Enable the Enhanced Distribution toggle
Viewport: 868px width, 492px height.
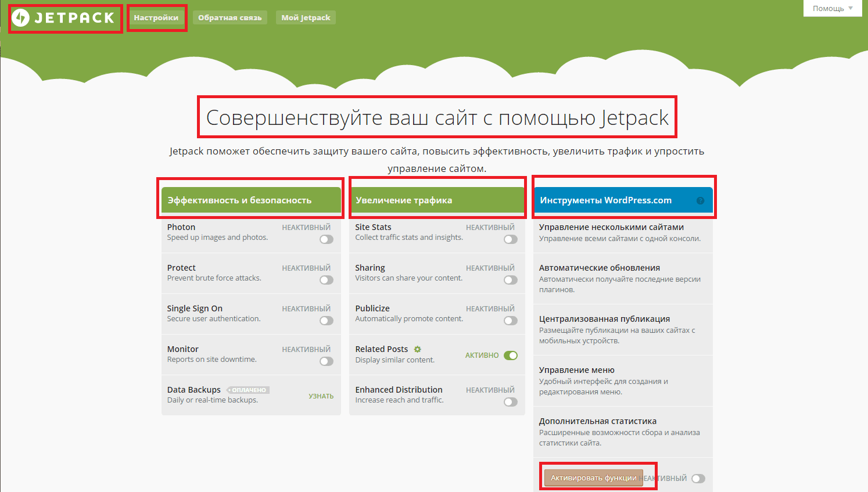tap(511, 402)
